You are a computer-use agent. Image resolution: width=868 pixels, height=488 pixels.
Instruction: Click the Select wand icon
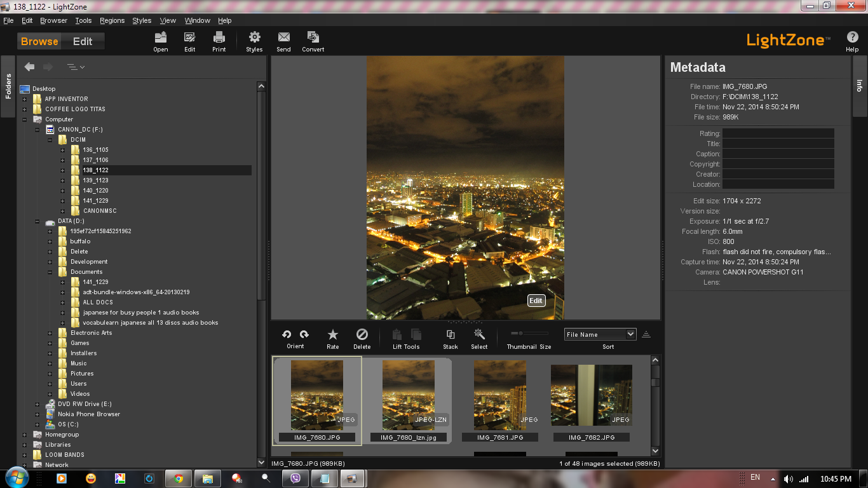pos(479,335)
